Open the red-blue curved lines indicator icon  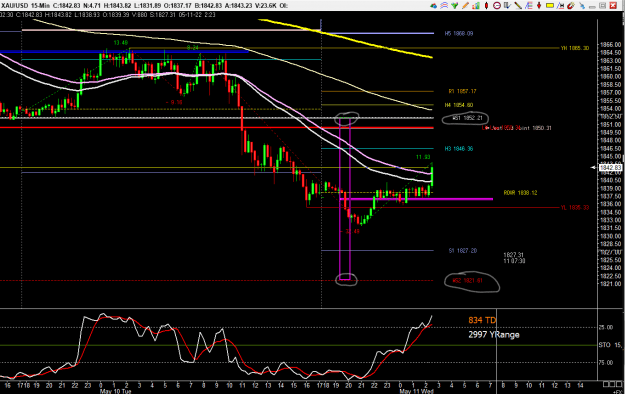click(x=444, y=6)
